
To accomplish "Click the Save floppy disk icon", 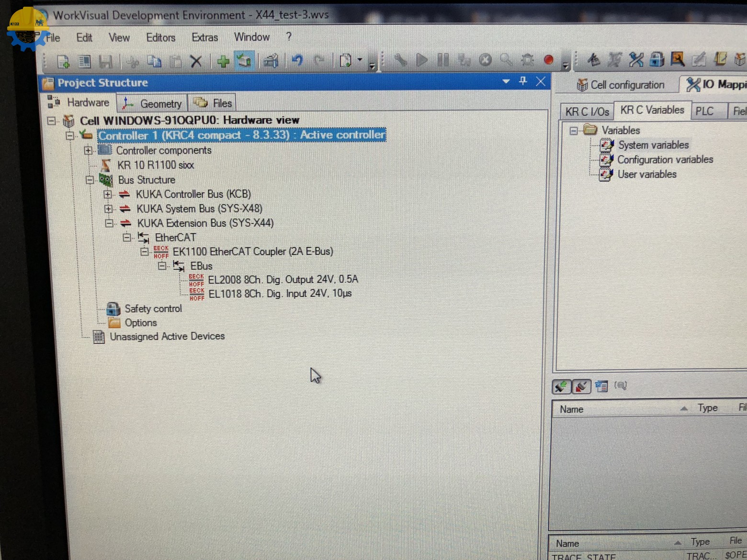I will 106,61.
